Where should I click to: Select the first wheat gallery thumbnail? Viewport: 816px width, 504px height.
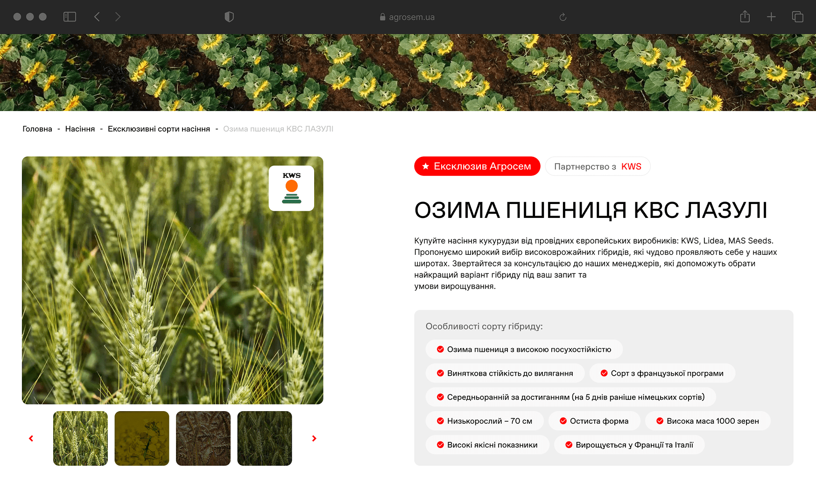[80, 438]
